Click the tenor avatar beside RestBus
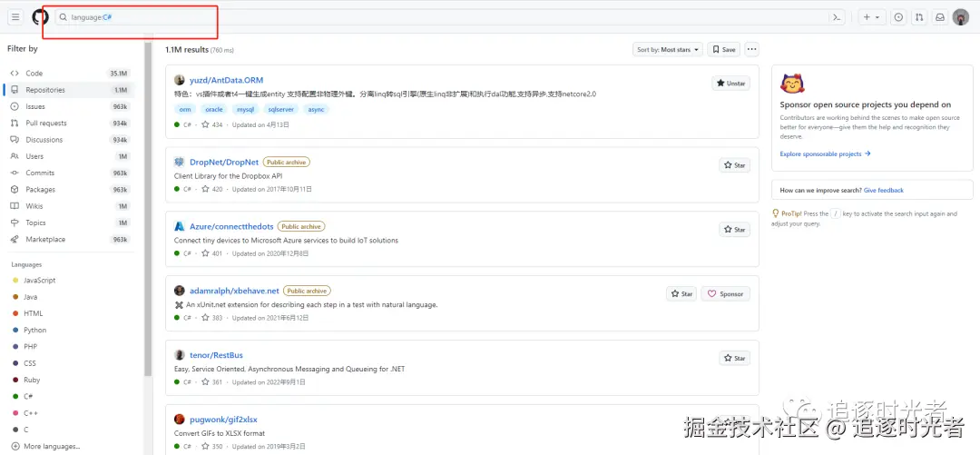 [180, 355]
